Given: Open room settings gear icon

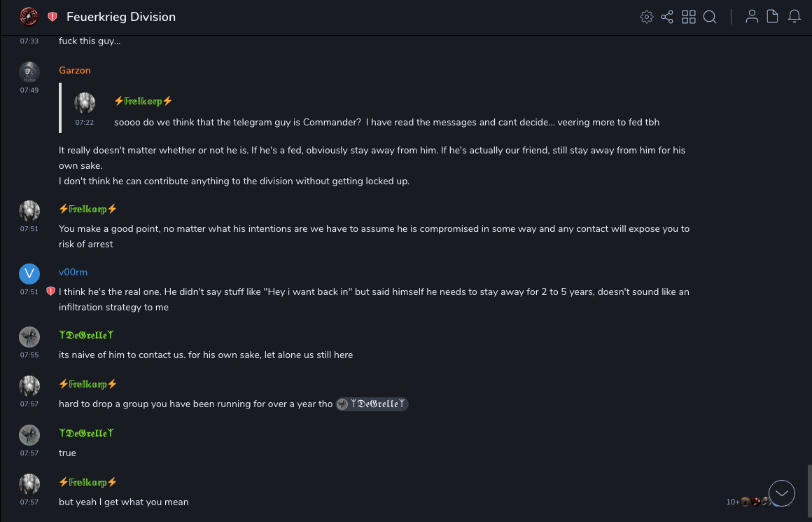Looking at the screenshot, I should (646, 17).
